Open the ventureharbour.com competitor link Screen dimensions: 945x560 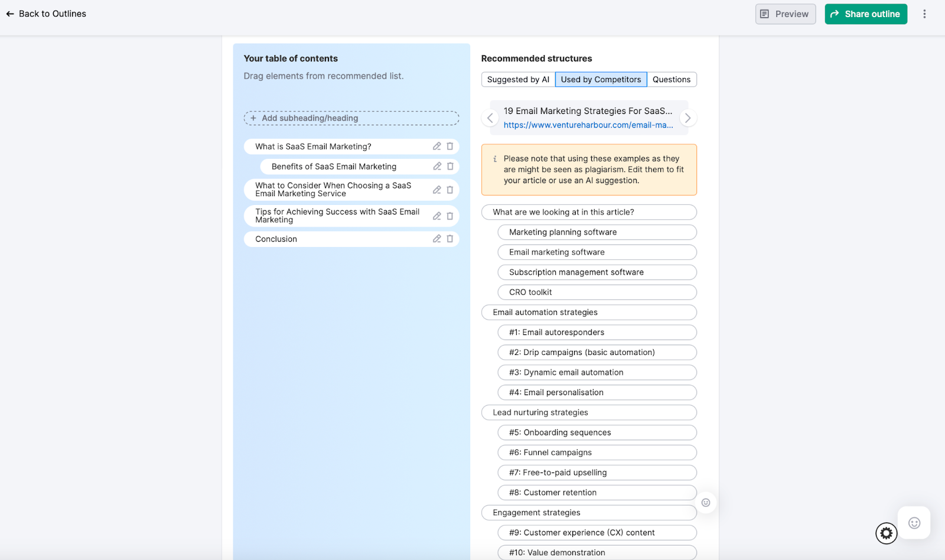point(588,125)
